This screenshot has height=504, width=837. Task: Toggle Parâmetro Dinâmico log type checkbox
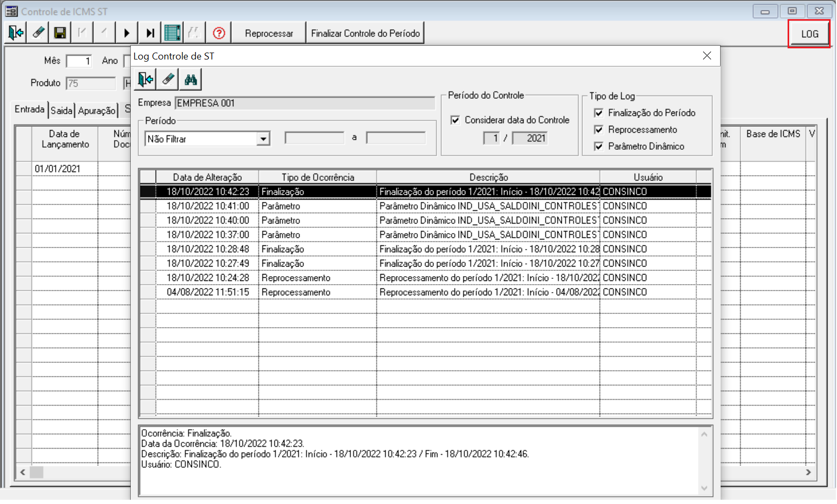coord(598,146)
